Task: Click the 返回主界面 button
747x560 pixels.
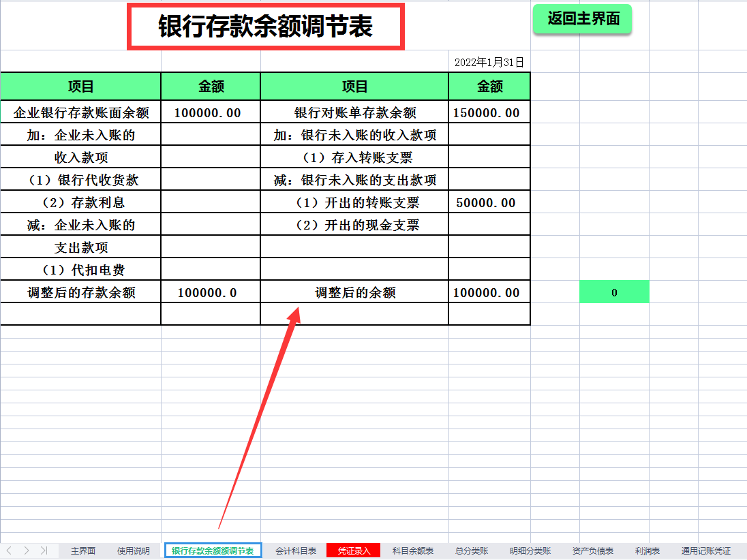Action: [x=582, y=19]
